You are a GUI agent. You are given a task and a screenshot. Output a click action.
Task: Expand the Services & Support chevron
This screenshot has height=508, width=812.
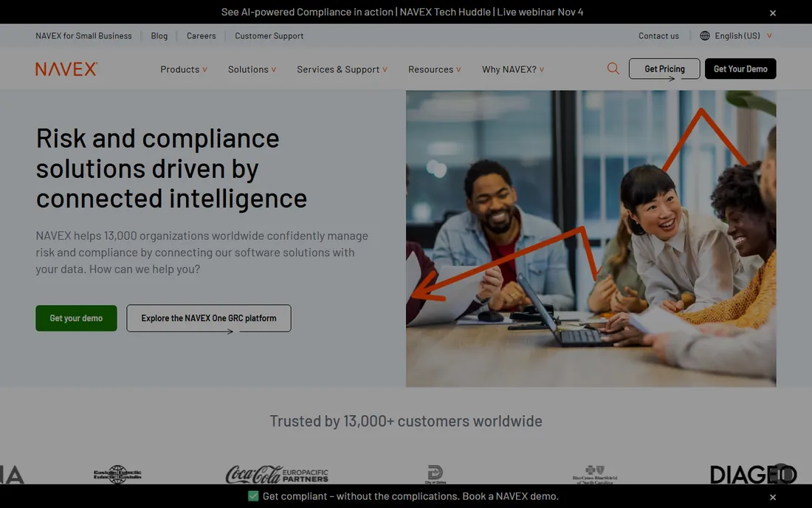[x=385, y=69]
